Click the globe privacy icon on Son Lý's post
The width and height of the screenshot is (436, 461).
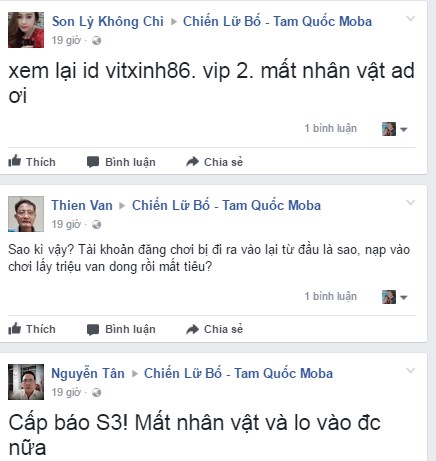point(97,41)
